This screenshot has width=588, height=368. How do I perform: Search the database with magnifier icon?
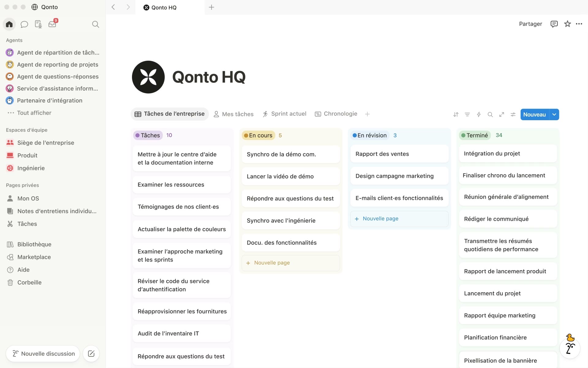[x=490, y=114]
